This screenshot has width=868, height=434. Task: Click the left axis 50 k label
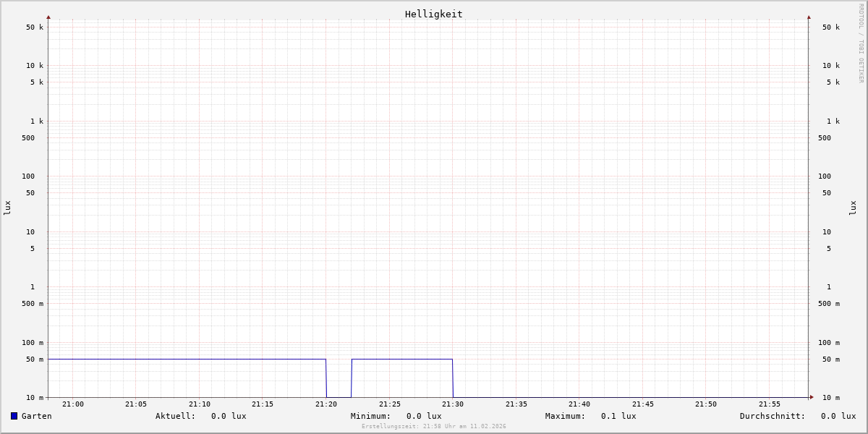point(35,27)
